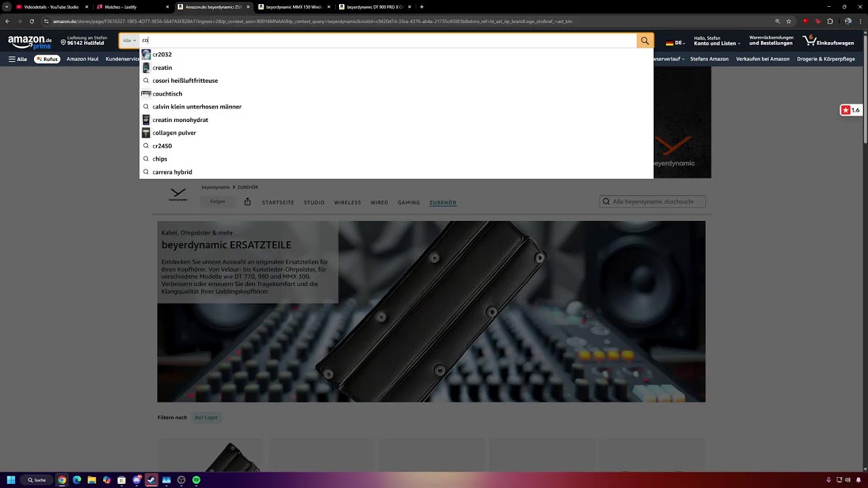Viewport: 868px width, 488px height.
Task: Open the STARTSEITE store tab
Action: point(278,203)
